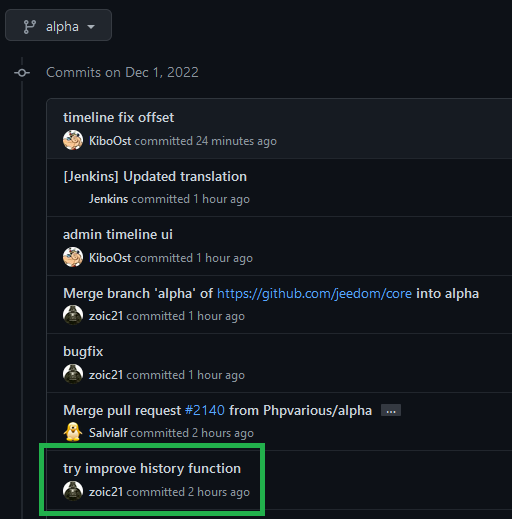The width and height of the screenshot is (512, 519).
Task: Open the 'admin timeline ui' commit
Action: point(118,234)
